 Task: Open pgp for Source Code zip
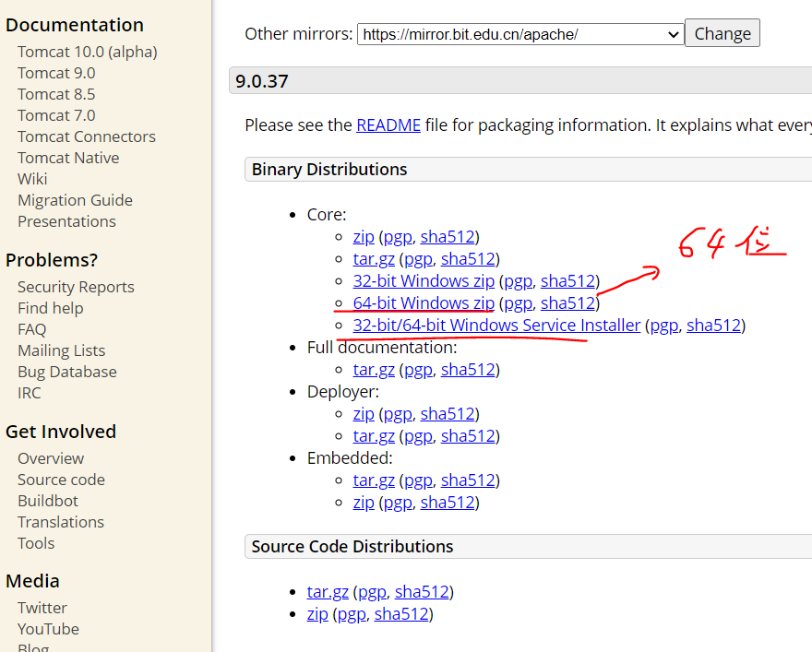352,614
